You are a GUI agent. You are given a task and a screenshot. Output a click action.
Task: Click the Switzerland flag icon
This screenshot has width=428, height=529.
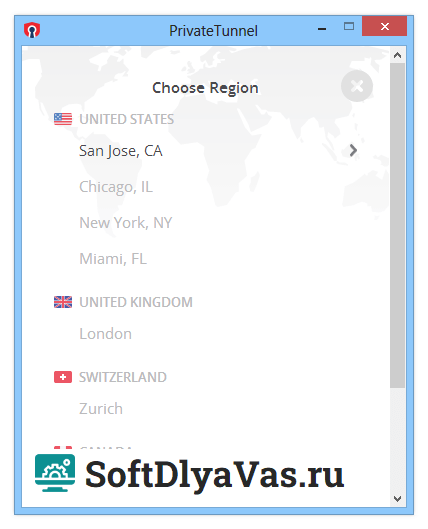[63, 377]
